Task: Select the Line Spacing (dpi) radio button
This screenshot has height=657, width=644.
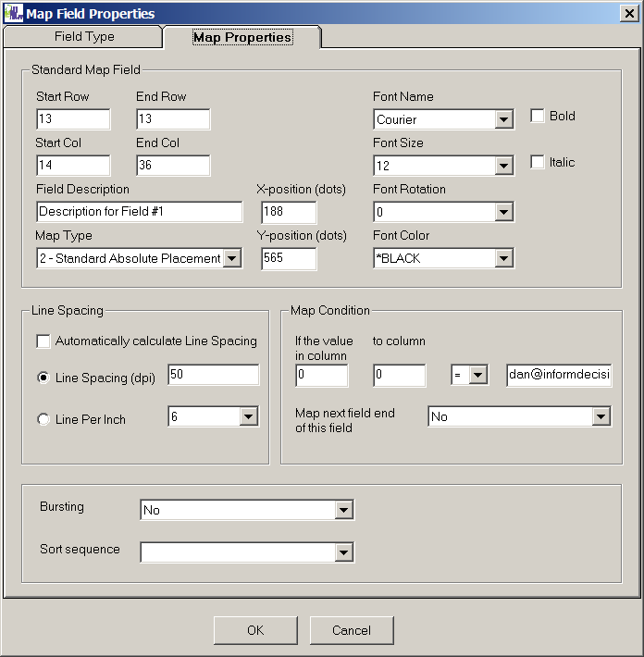Action: click(43, 378)
